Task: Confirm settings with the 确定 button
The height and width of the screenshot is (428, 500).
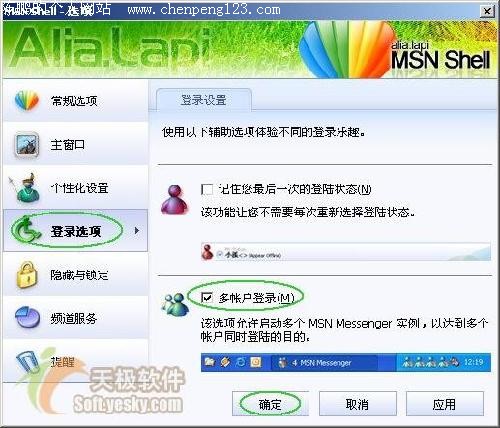Action: coord(270,404)
